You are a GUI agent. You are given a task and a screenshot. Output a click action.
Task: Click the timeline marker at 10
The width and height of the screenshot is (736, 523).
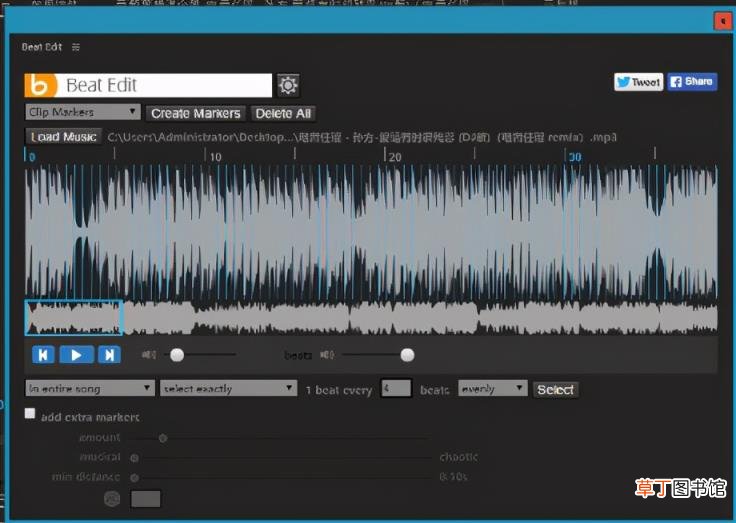[215, 157]
